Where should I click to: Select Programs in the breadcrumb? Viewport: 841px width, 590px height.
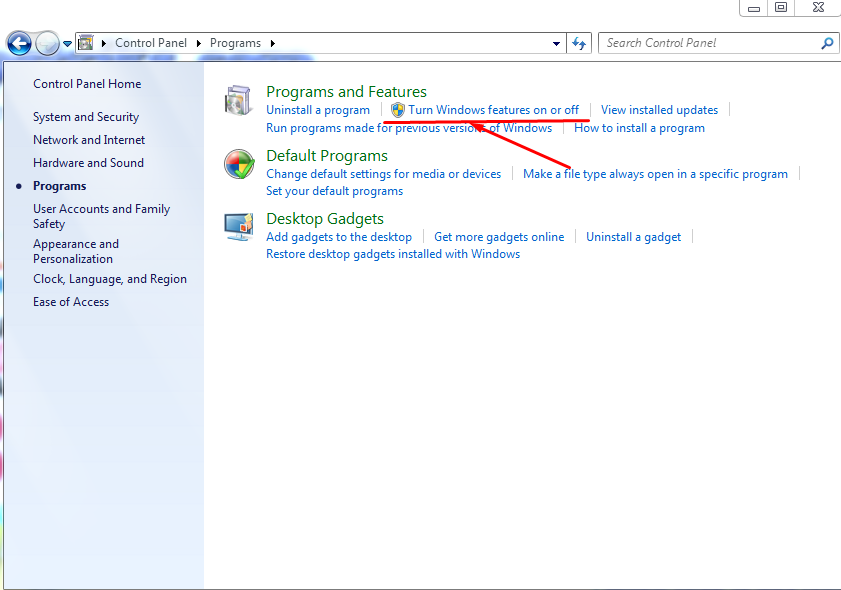238,43
